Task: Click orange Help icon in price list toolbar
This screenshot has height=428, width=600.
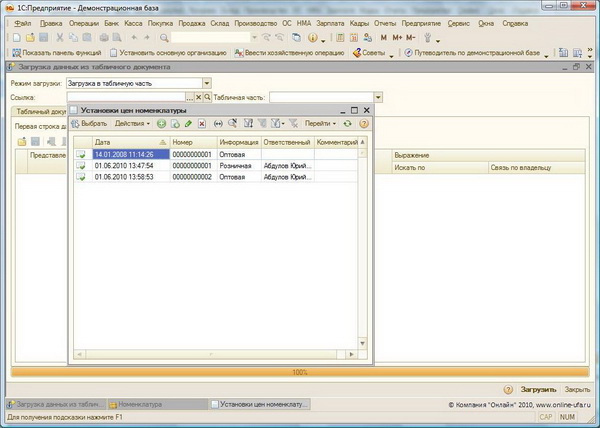Action: pos(364,124)
